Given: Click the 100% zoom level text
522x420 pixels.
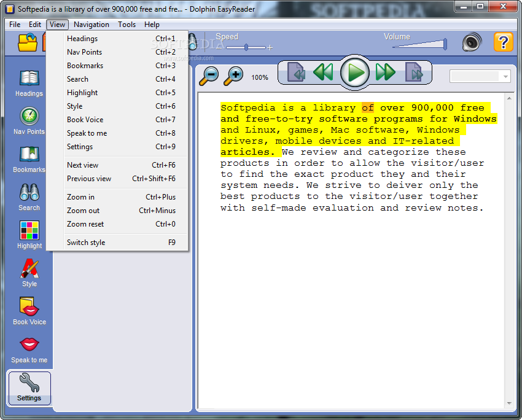Looking at the screenshot, I should 260,77.
